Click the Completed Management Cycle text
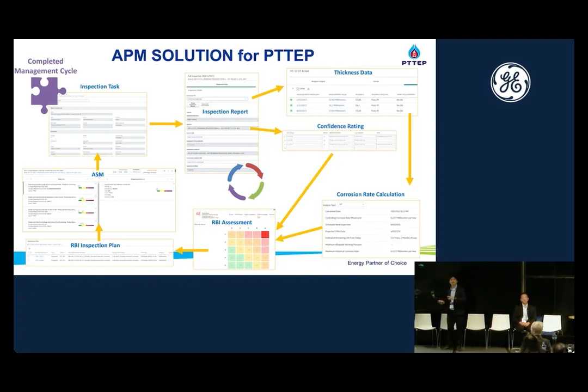 pos(45,66)
